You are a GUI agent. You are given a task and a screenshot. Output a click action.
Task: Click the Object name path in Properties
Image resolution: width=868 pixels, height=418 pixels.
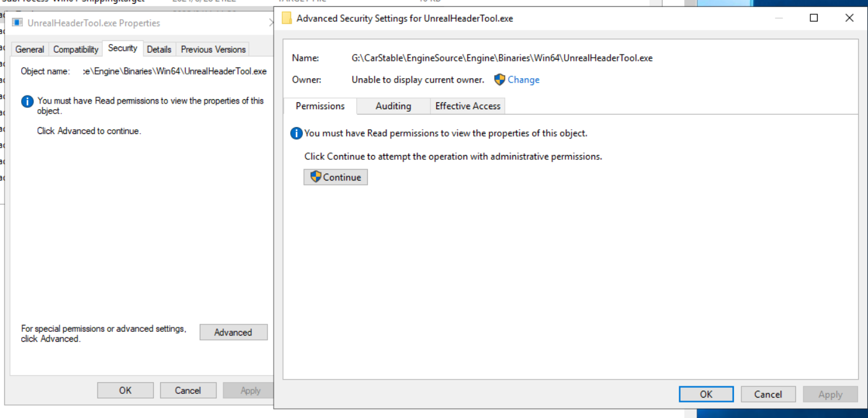click(175, 71)
